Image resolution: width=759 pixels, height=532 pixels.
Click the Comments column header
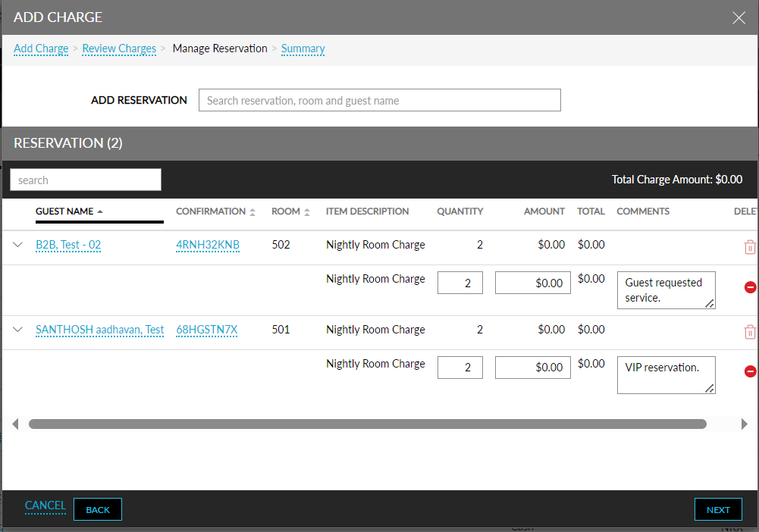643,211
